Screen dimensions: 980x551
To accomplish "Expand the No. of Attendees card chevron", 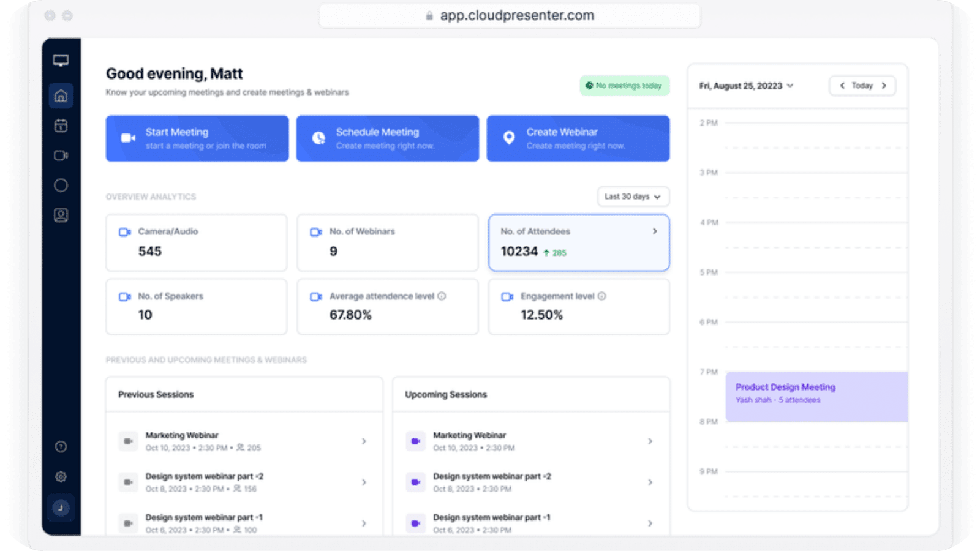I will pos(655,231).
